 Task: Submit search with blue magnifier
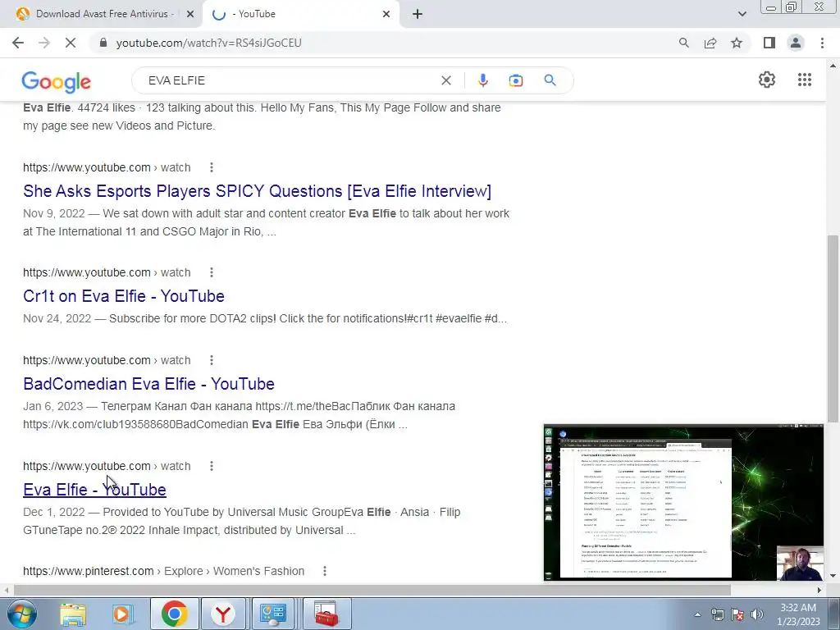pos(550,80)
